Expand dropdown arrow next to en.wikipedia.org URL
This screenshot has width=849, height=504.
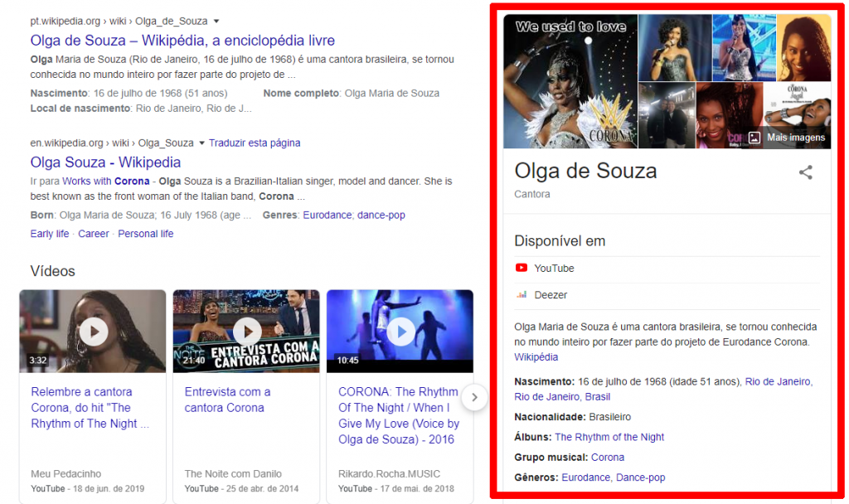tap(202, 143)
